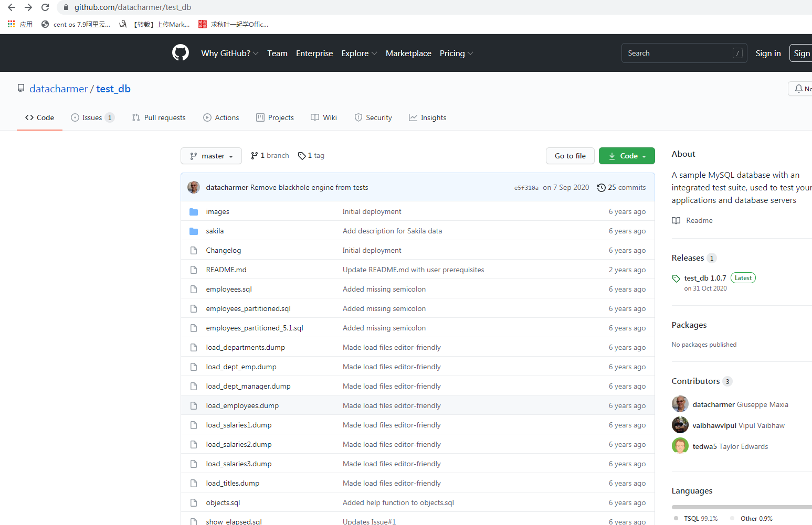This screenshot has height=525, width=812.
Task: Open the Actions tab
Action: tap(221, 117)
